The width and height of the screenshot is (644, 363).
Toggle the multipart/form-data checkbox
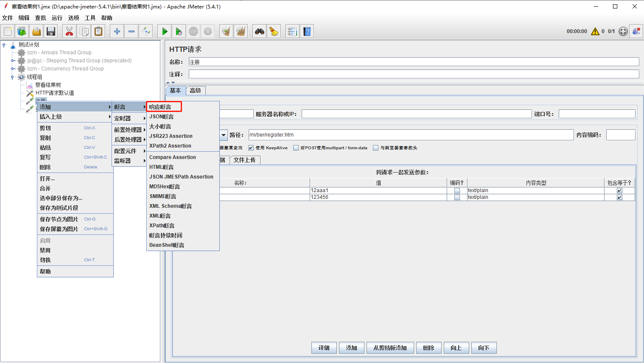(x=296, y=148)
